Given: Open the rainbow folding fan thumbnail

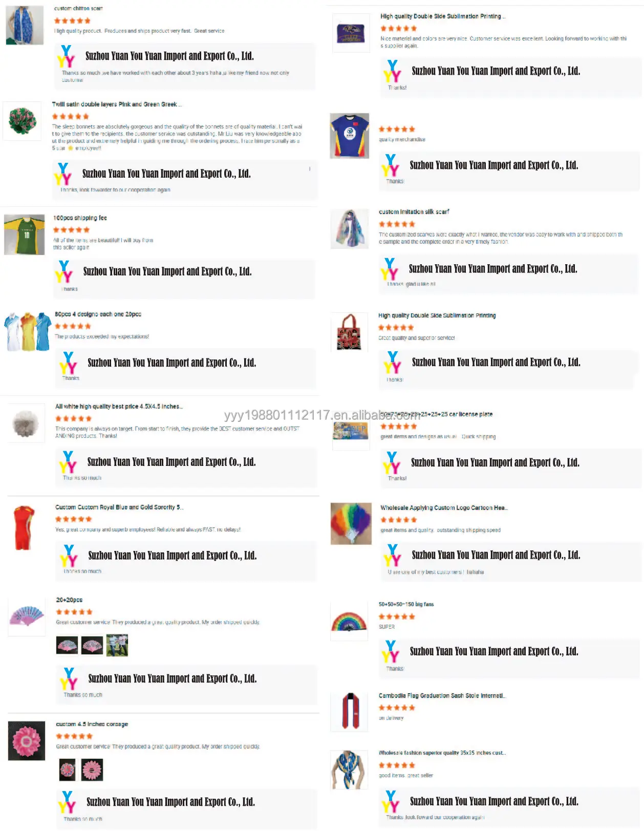Looking at the screenshot, I should (349, 622).
